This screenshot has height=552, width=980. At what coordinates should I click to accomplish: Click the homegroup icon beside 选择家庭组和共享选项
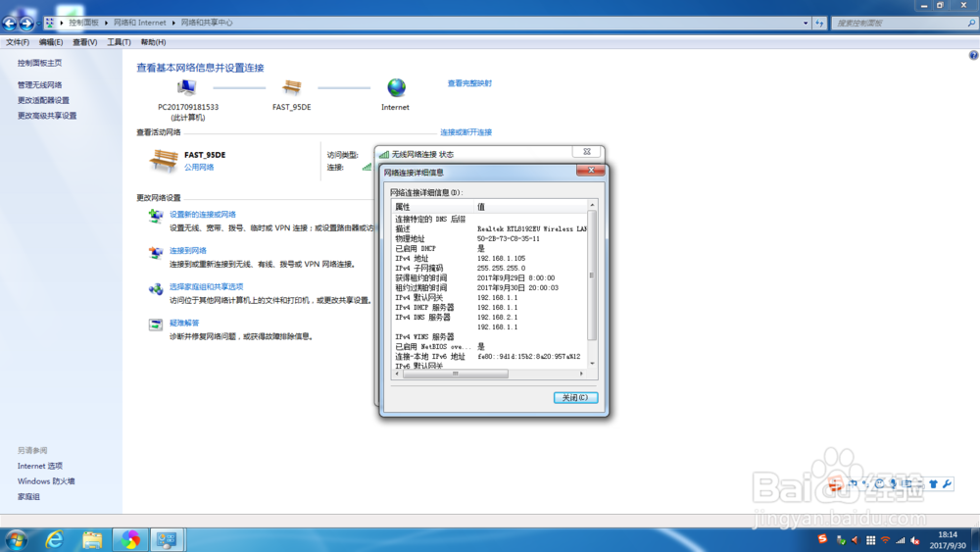tap(155, 289)
